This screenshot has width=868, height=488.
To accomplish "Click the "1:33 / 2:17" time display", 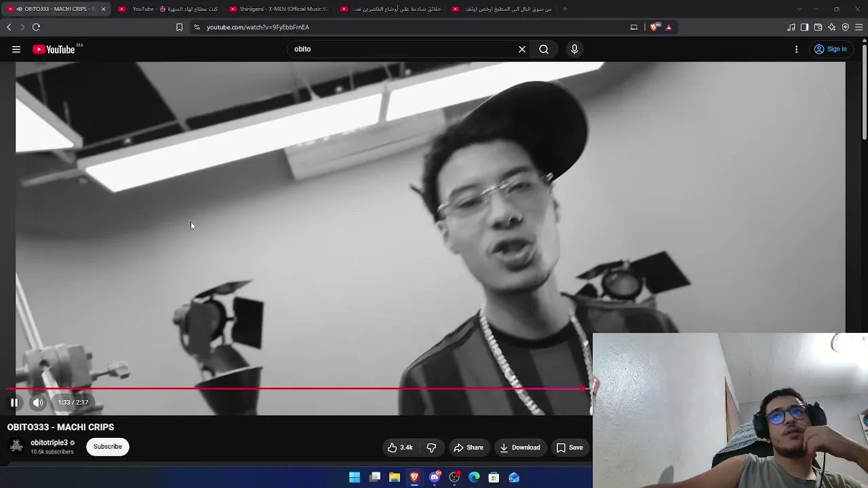I will (x=73, y=403).
